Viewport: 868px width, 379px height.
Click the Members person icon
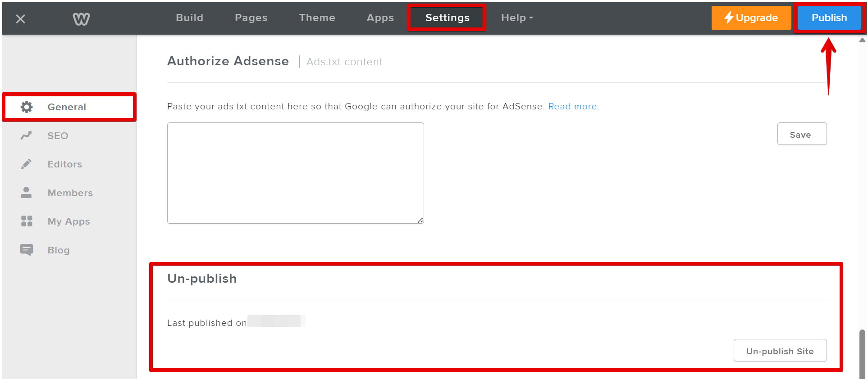coord(26,193)
